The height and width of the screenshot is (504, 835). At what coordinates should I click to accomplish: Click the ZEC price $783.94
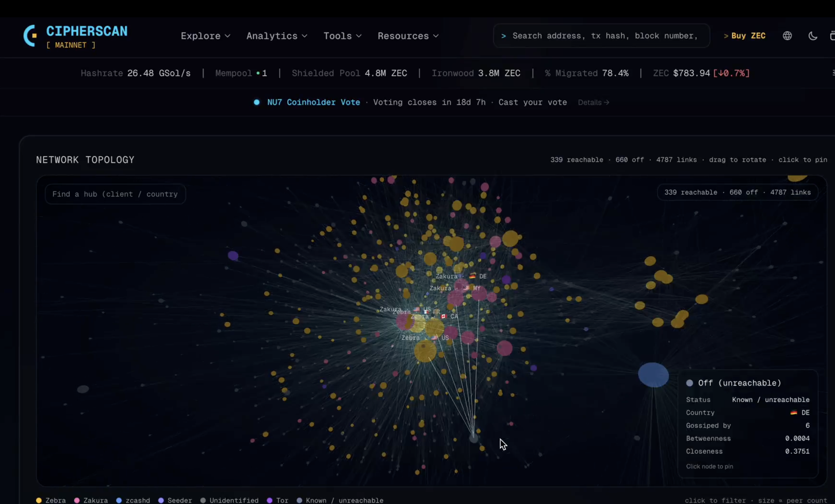click(x=691, y=73)
